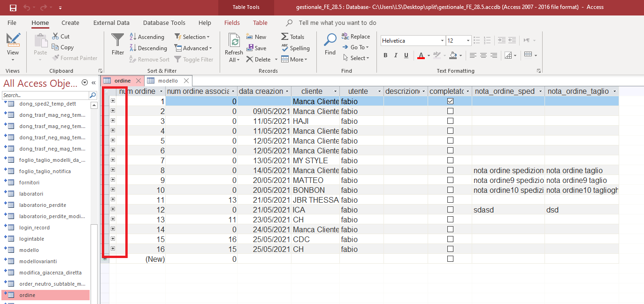Screen dimensions: 644x304
Task: Click the Totals button
Action: coord(292,37)
